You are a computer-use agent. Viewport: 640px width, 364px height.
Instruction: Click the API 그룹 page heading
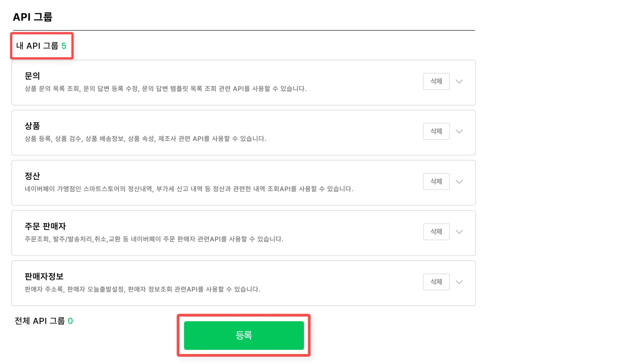tap(32, 17)
